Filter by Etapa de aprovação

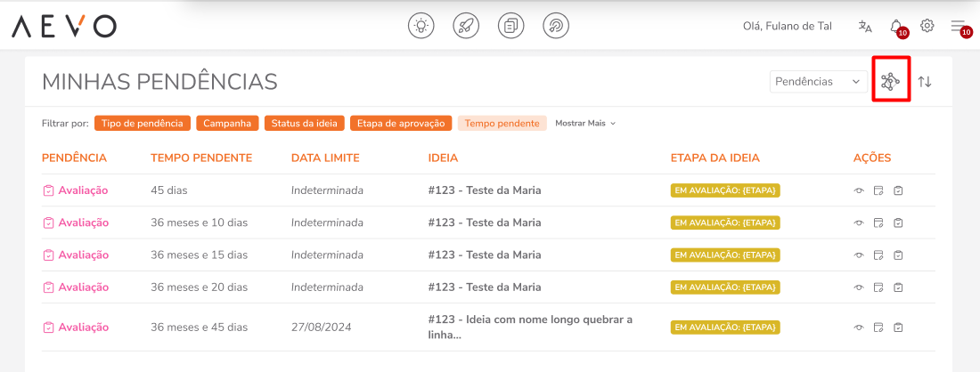401,124
